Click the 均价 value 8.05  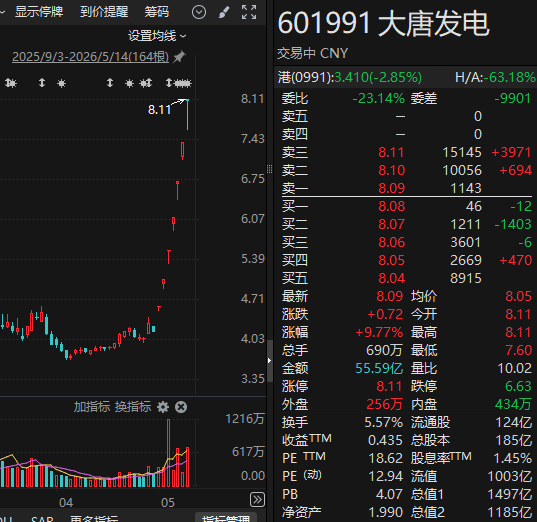519,296
